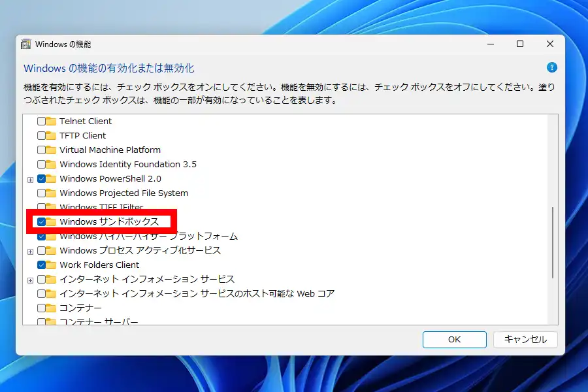Image resolution: width=588 pixels, height=392 pixels.
Task: Select the TFTP Client label
Action: pyautogui.click(x=82, y=135)
